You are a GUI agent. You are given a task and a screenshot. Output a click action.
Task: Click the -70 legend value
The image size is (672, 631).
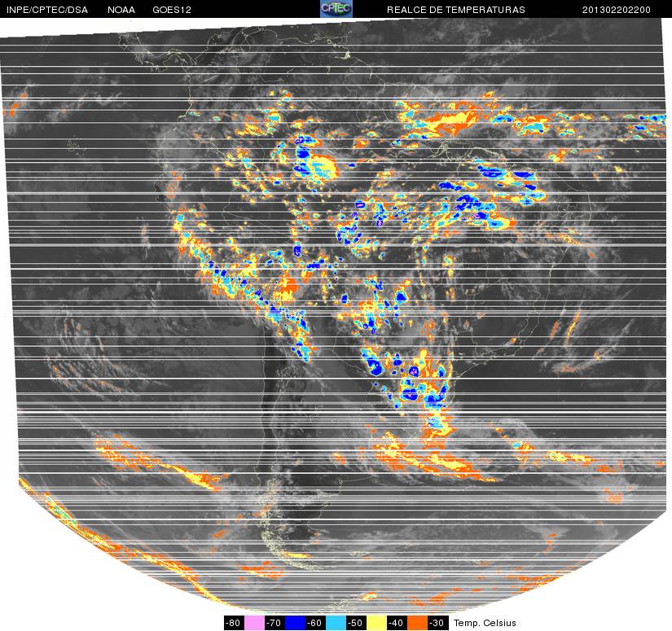point(275,623)
